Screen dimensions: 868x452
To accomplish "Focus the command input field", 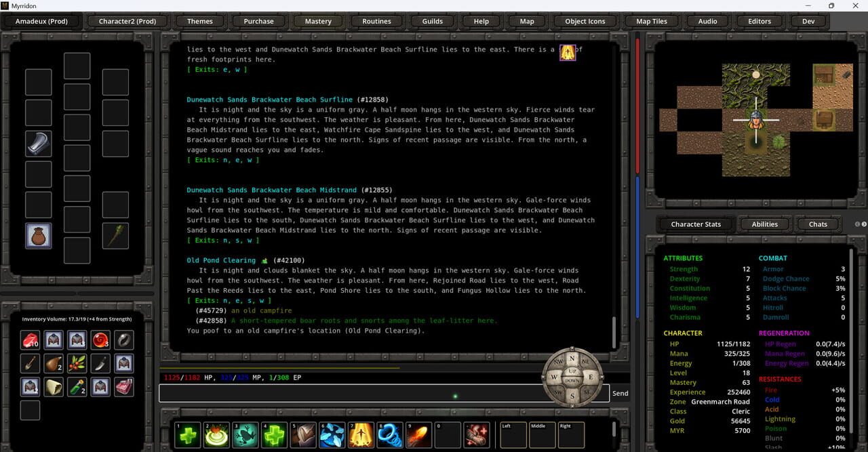I will pyautogui.click(x=384, y=393).
